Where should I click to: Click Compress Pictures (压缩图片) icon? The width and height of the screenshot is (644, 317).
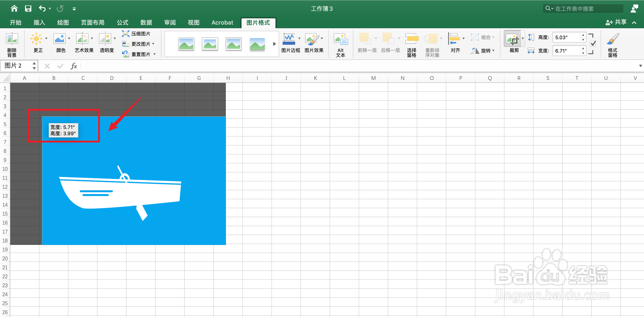(x=125, y=34)
